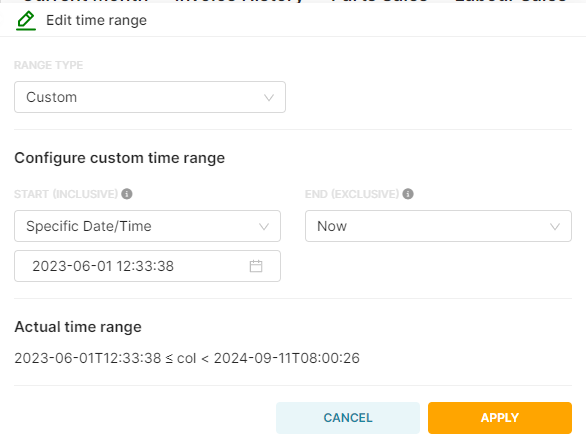
Task: Open the Now end dropdown
Action: click(438, 226)
